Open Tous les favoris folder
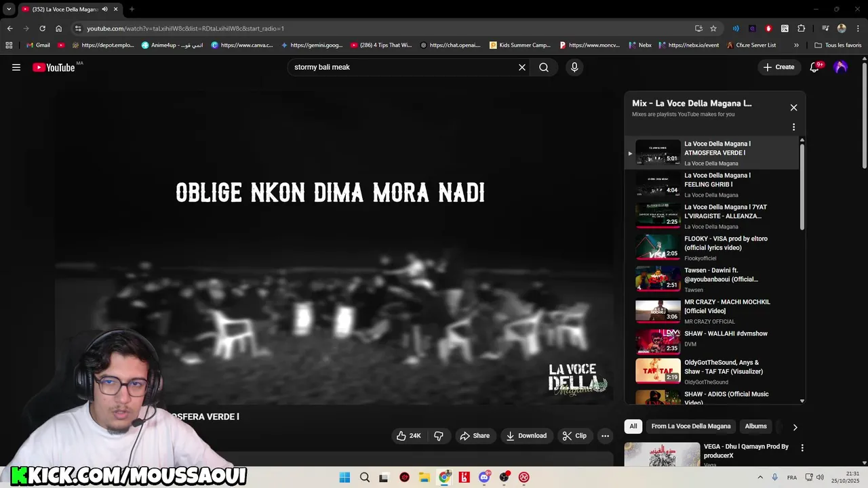 [838, 45]
